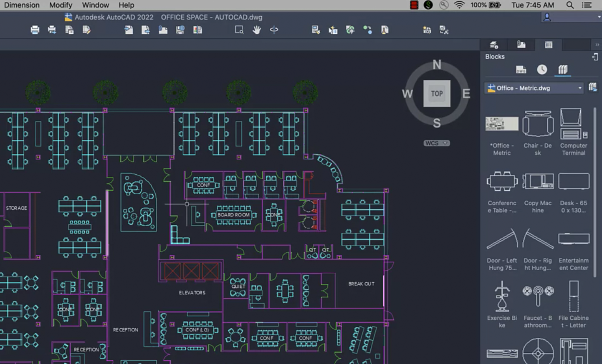Select the 3D Orbit tool
This screenshot has height=364, width=602.
pyautogui.click(x=274, y=30)
